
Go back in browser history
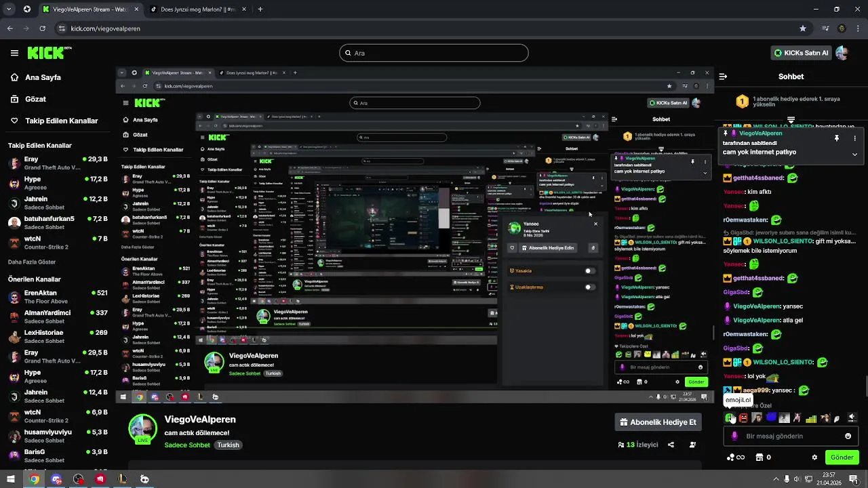tap(10, 28)
